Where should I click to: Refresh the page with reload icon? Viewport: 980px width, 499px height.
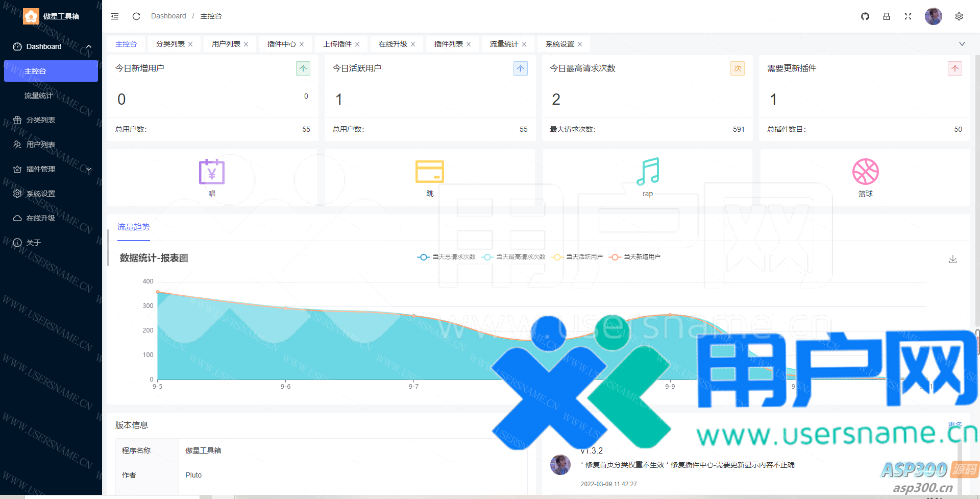136,16
